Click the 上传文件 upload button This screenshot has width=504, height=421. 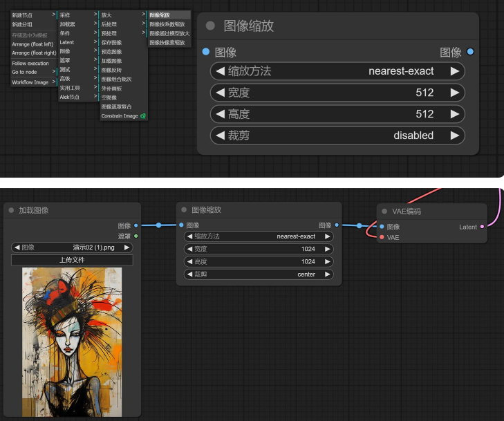pyautogui.click(x=72, y=260)
